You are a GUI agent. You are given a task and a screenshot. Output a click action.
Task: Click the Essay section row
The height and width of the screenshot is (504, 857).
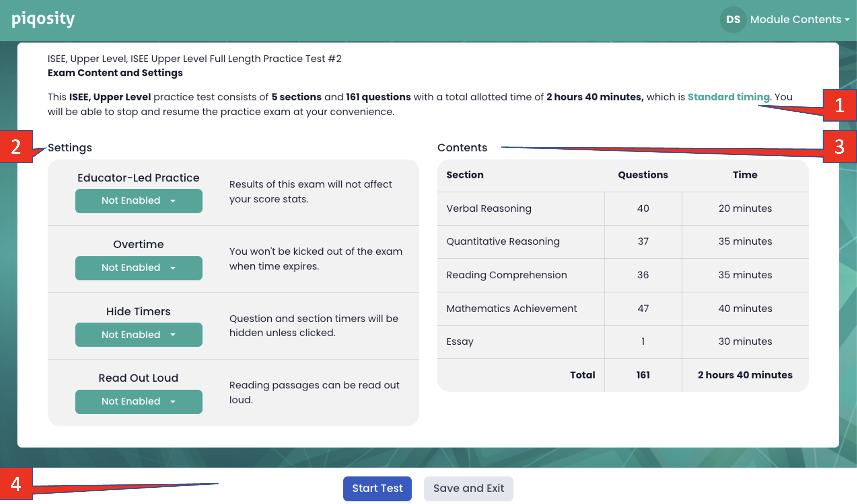click(460, 342)
